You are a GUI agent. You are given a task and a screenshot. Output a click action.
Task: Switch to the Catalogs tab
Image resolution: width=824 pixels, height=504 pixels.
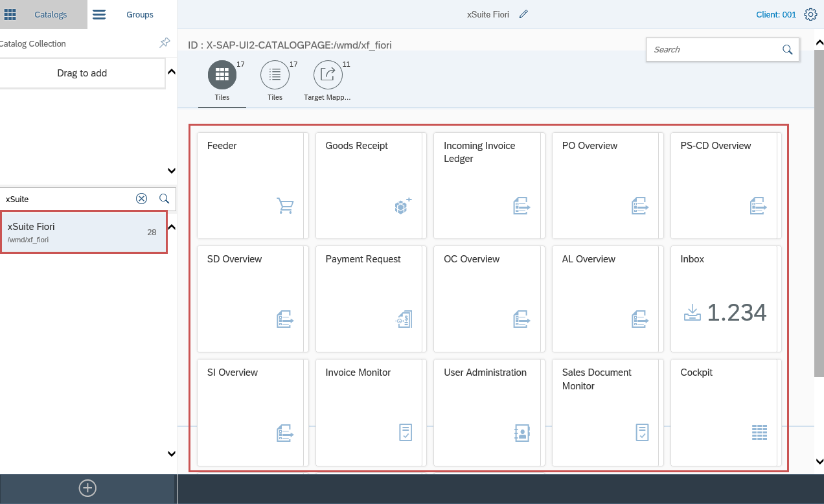click(43, 14)
